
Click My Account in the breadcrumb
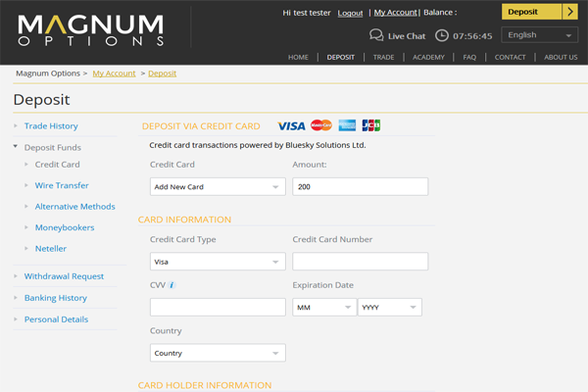(114, 73)
